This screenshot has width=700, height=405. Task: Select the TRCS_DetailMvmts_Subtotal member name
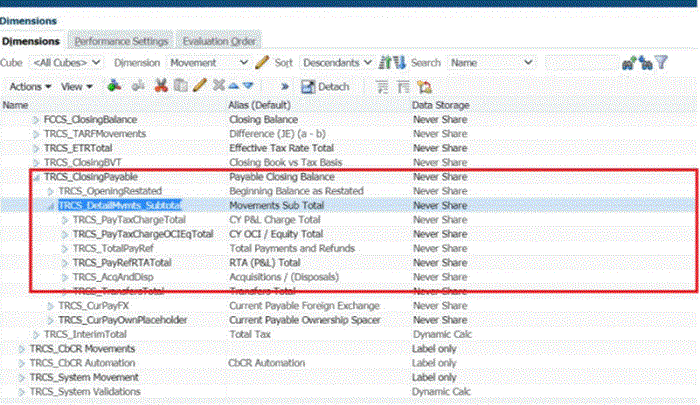(120, 205)
